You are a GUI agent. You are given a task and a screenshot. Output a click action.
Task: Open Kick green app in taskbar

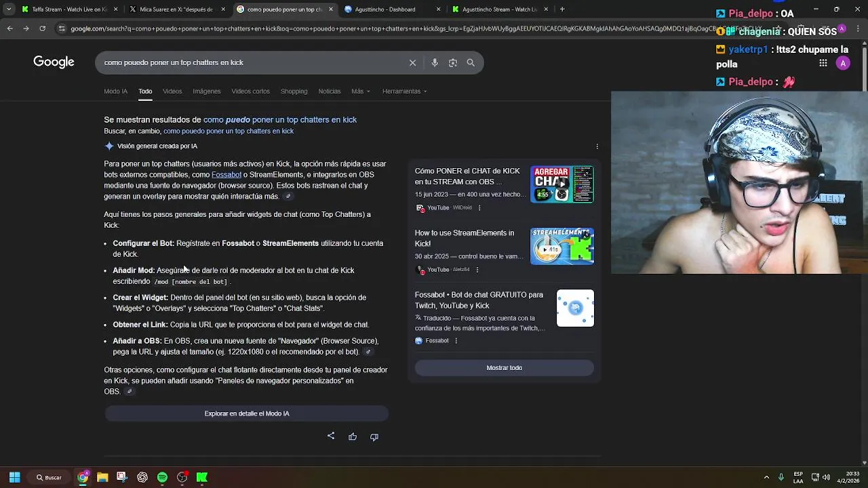click(202, 477)
